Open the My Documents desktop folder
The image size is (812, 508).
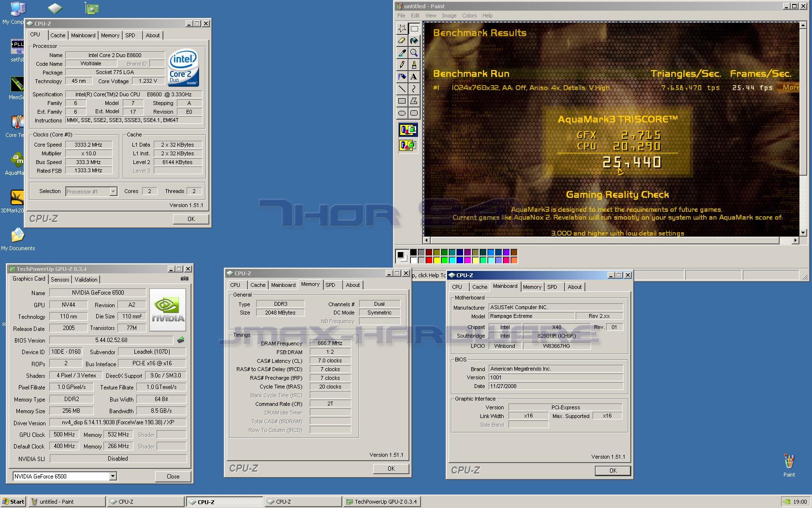(18, 239)
